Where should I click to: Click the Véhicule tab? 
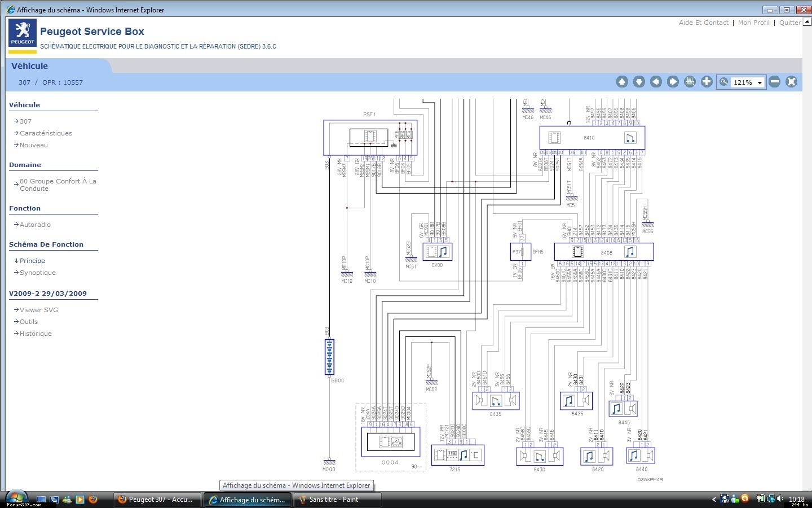[30, 66]
